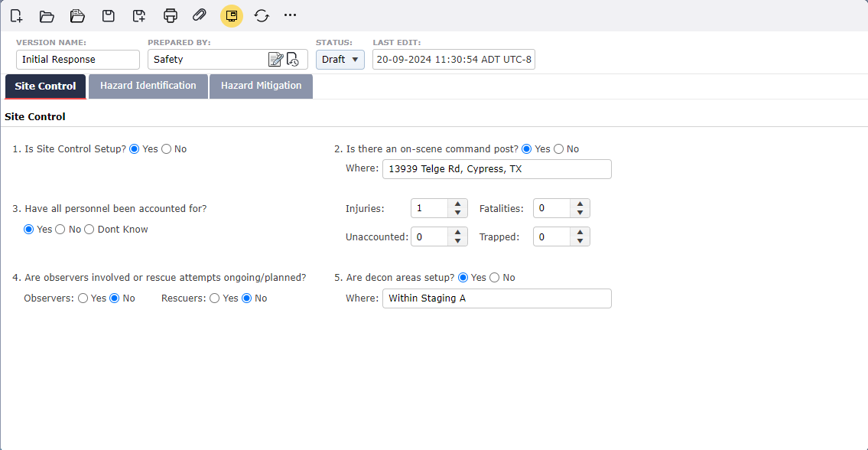Open the document history icon in Prepared By

point(292,59)
